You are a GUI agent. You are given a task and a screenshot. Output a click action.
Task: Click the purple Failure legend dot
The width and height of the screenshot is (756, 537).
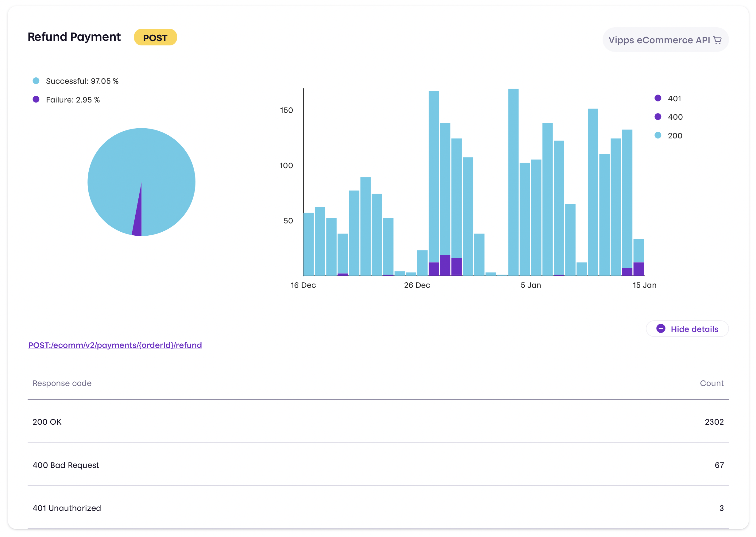(x=37, y=99)
